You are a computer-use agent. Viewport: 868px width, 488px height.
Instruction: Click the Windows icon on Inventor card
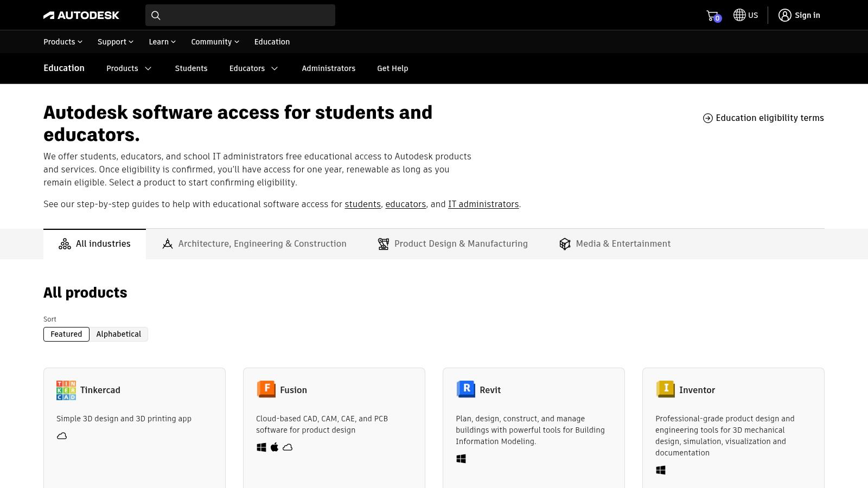(661, 470)
